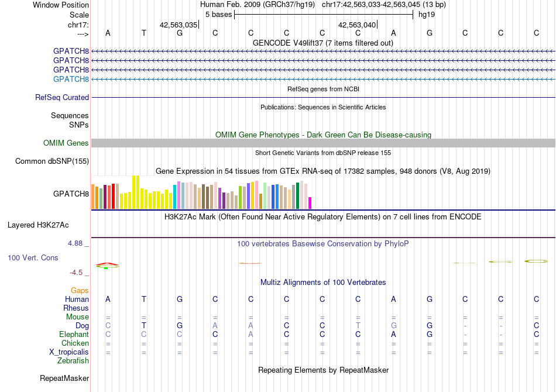Click the 42,563,035 ruler coordinate
Image resolution: width=556 pixels, height=392 pixels.
(179, 25)
